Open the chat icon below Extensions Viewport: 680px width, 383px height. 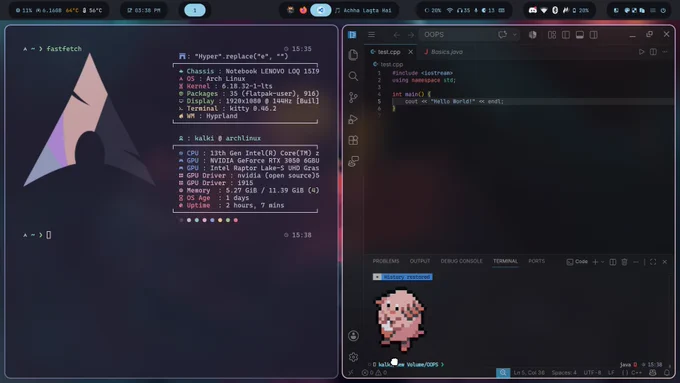click(x=353, y=161)
